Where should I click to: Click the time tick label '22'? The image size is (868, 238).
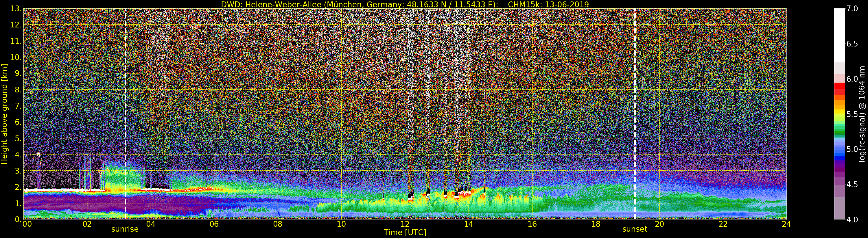point(723,224)
